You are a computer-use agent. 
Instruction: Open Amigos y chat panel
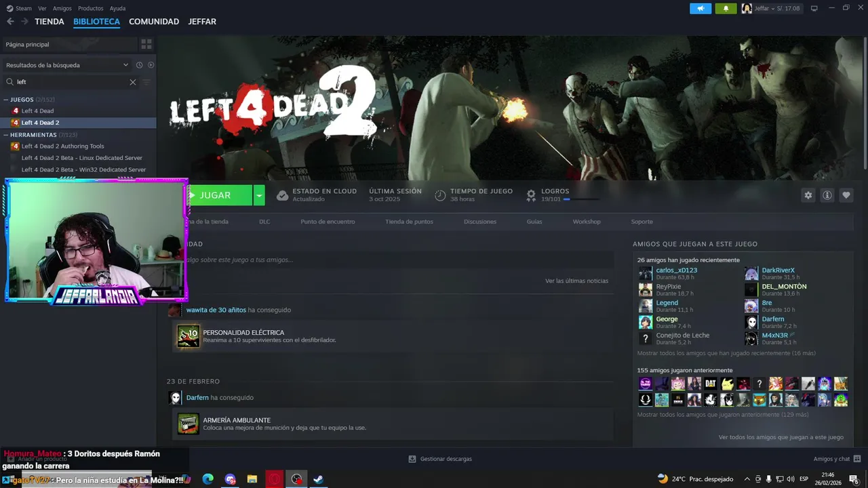[x=837, y=459]
